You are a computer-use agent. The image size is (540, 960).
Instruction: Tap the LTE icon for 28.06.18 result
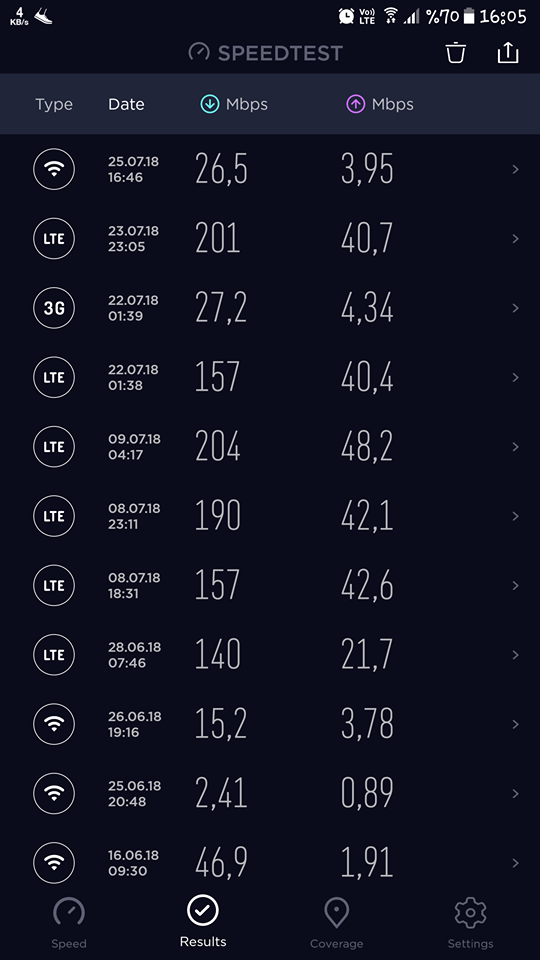[54, 654]
